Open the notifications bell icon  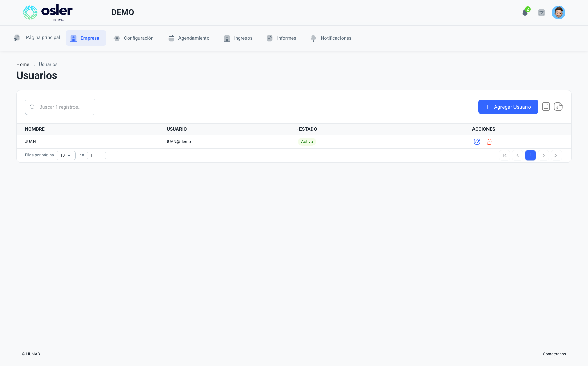tap(525, 13)
